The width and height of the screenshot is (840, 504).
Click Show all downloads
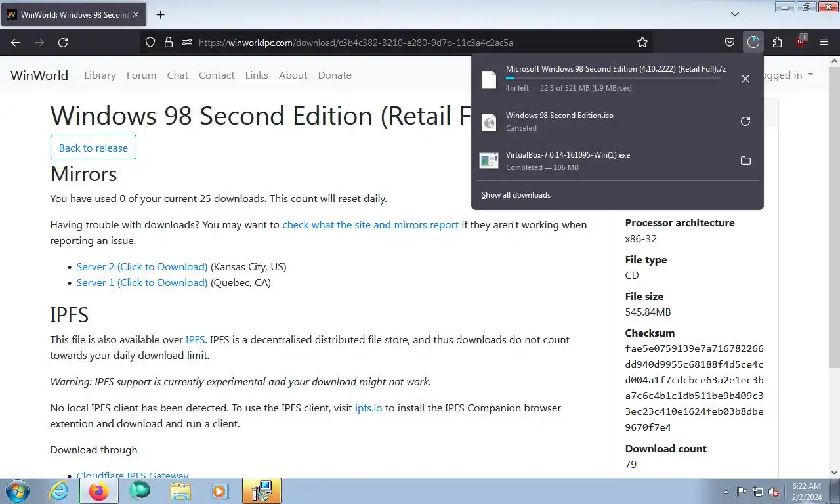(516, 195)
